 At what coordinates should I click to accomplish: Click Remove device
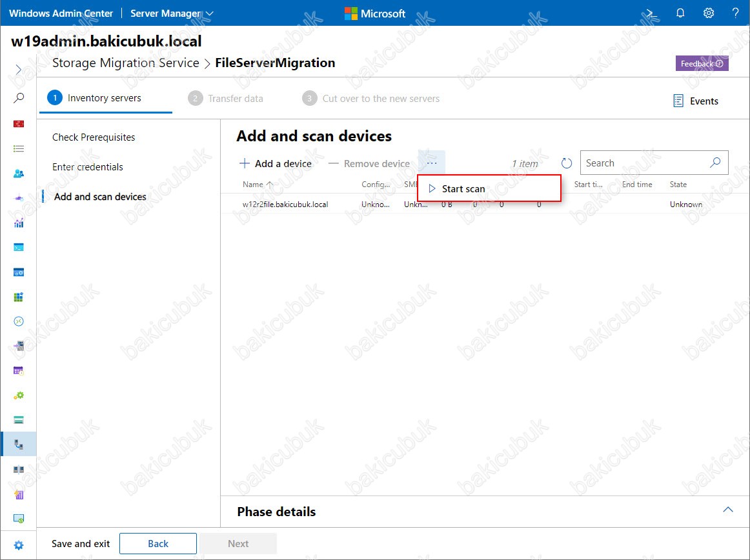pyautogui.click(x=369, y=164)
